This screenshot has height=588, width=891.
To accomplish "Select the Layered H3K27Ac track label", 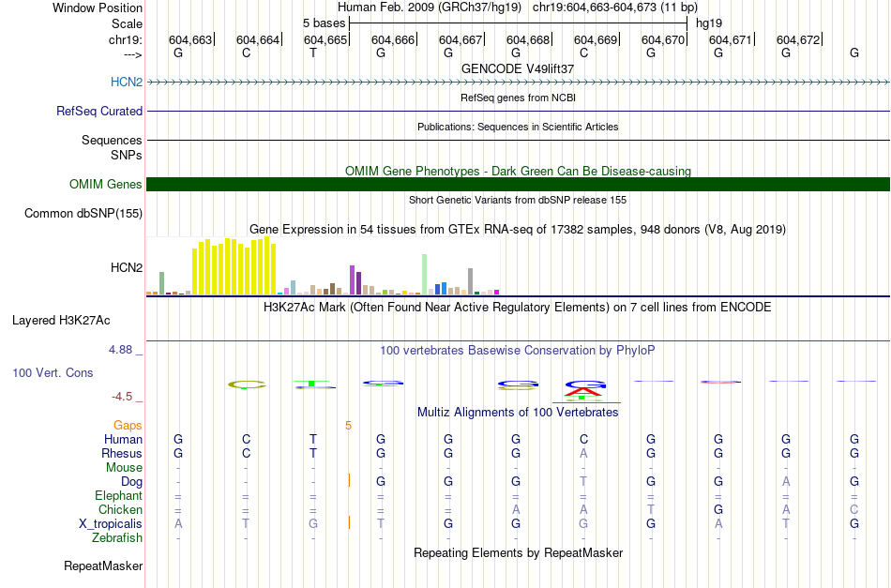I will click(61, 321).
